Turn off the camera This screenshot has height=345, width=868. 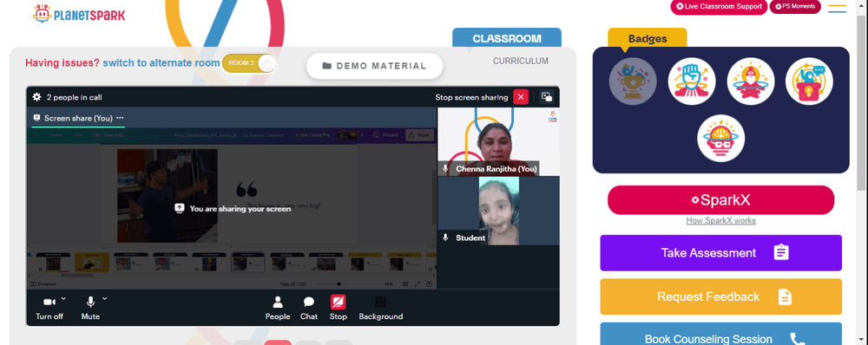[49, 308]
